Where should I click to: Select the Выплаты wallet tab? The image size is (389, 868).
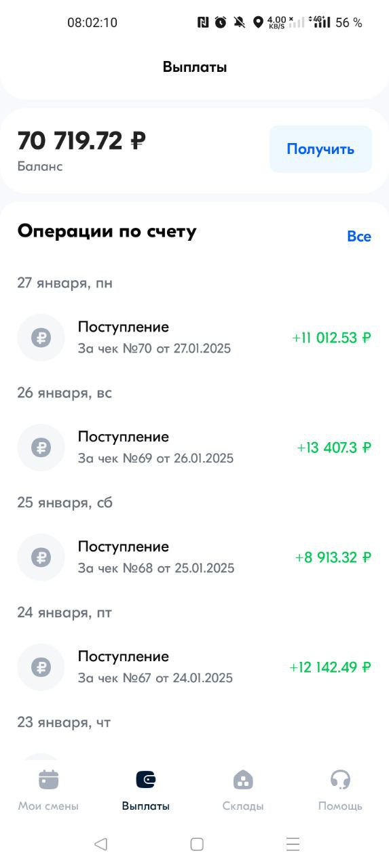[x=146, y=791]
